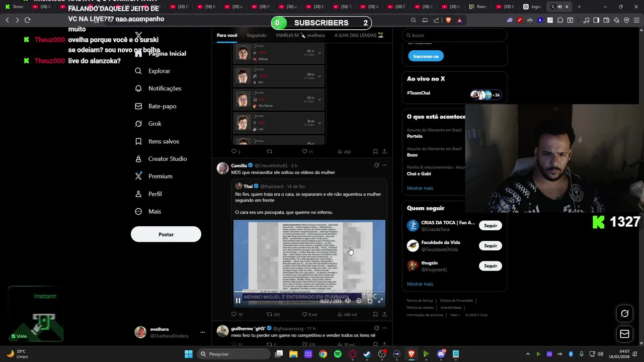This screenshot has width=644, height=362.
Task: Click the Postar button
Action: pos(166,234)
